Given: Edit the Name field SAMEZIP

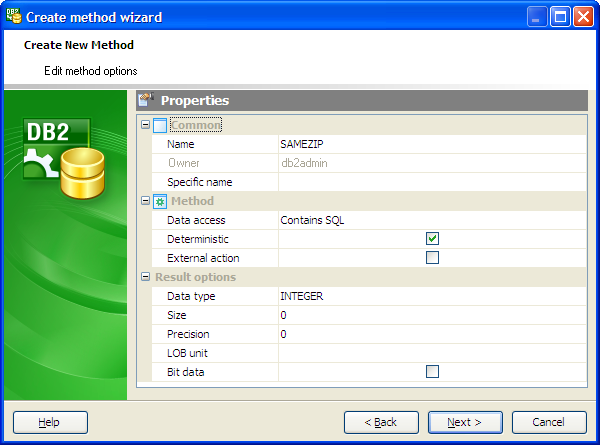Looking at the screenshot, I should 432,144.
